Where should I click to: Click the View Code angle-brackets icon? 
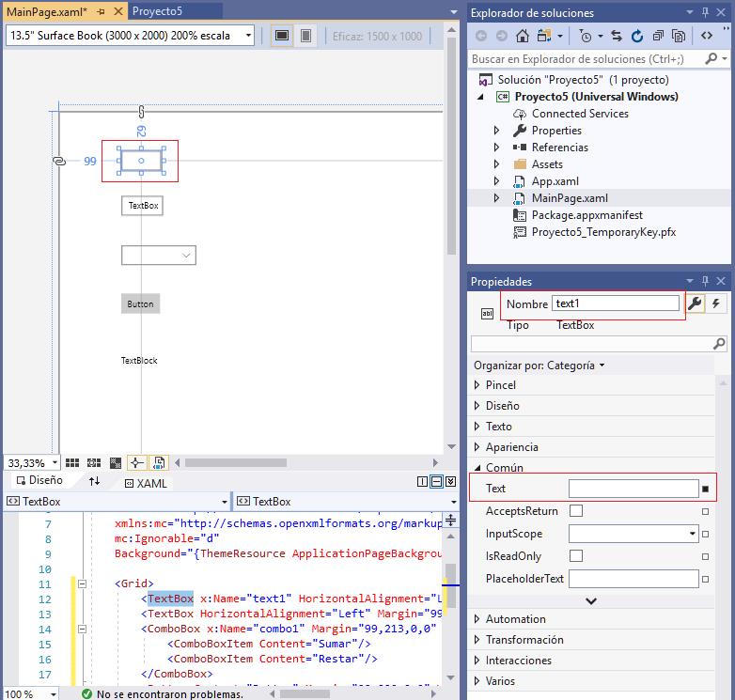(707, 36)
